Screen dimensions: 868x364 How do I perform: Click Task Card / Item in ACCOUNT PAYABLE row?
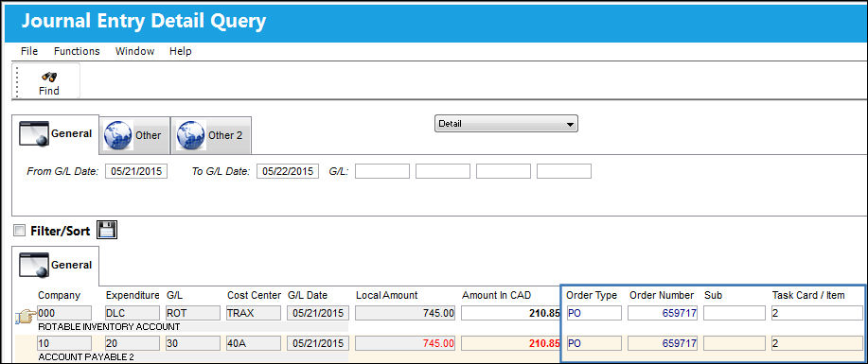pos(817,343)
